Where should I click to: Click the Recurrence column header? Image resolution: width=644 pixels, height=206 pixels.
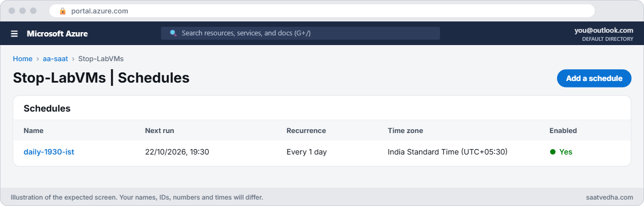point(306,130)
